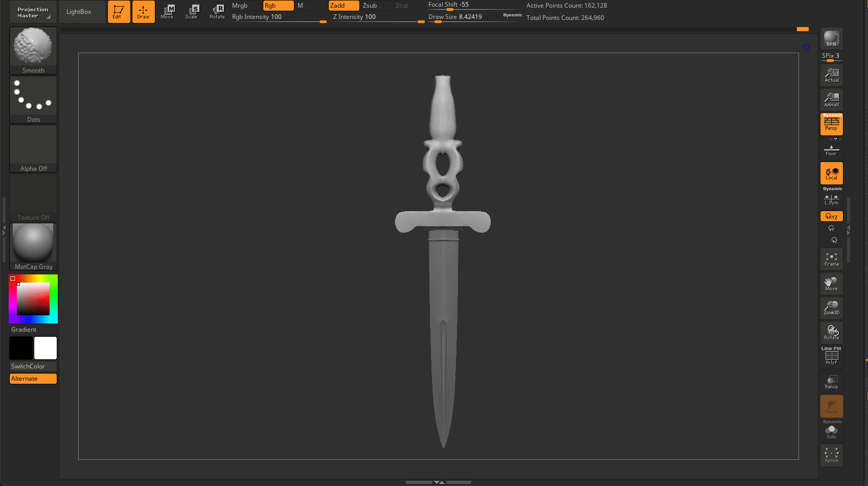Viewport: 868px width, 486px height.
Task: Select the Move gizmo tool in top bar
Action: tap(167, 12)
